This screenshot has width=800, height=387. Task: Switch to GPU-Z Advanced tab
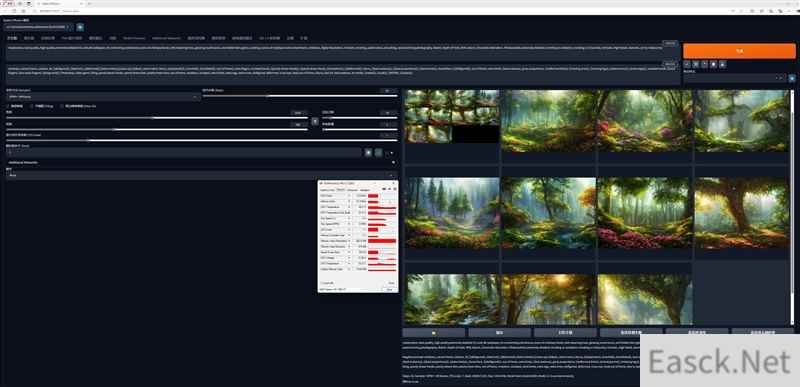click(353, 190)
